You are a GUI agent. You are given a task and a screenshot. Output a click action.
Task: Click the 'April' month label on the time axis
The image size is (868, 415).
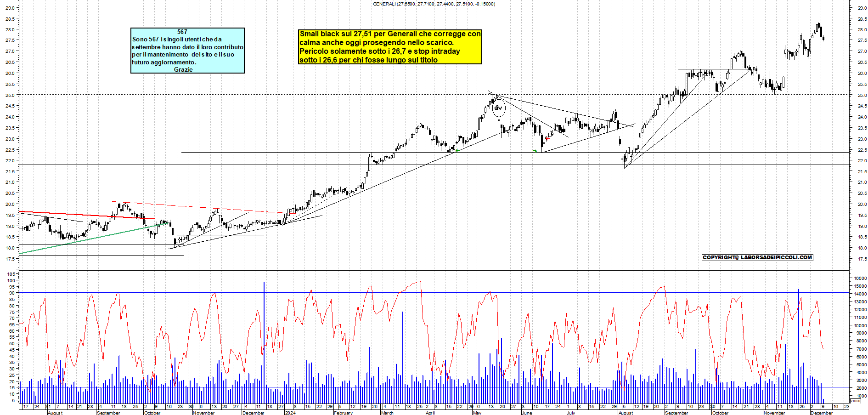[x=430, y=413]
